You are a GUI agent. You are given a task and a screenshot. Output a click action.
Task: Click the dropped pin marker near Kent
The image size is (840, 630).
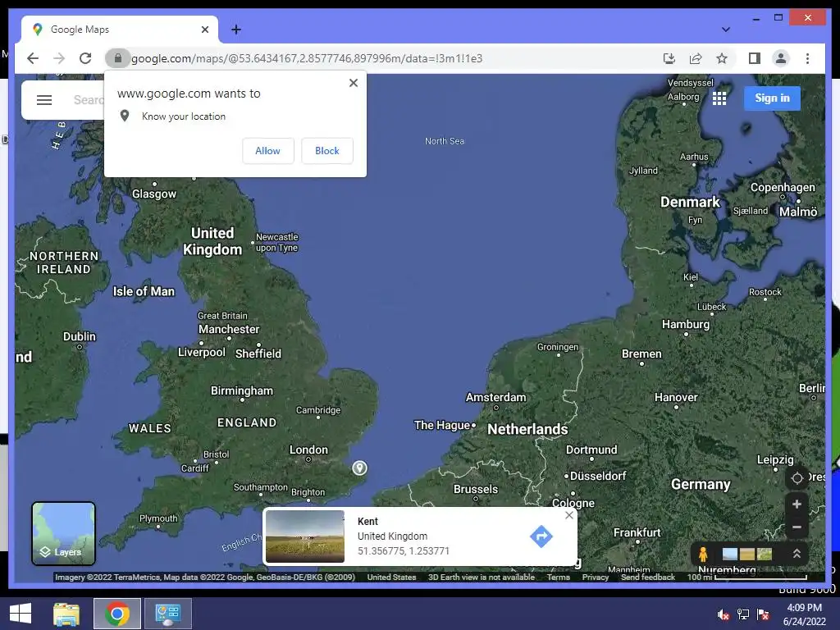tap(359, 468)
